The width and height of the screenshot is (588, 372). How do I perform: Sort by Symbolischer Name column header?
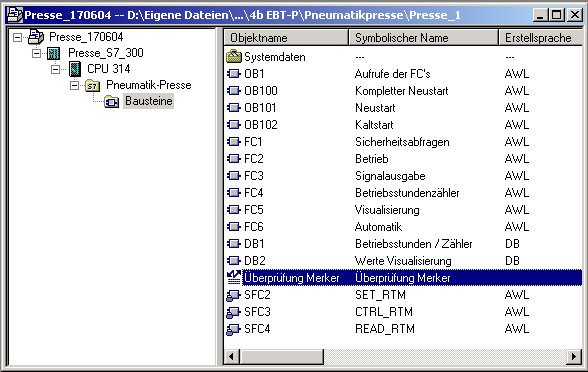423,38
